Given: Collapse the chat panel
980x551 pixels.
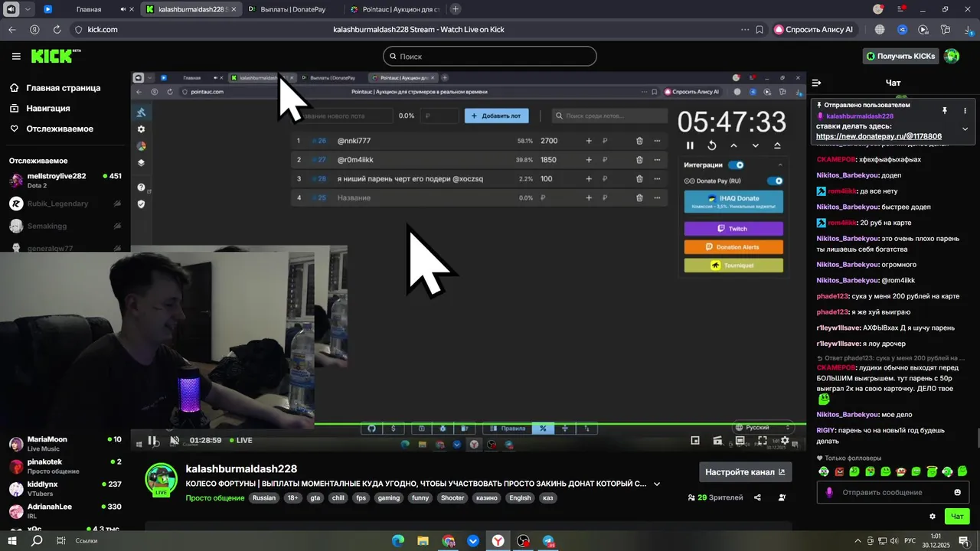Looking at the screenshot, I should click(x=816, y=83).
